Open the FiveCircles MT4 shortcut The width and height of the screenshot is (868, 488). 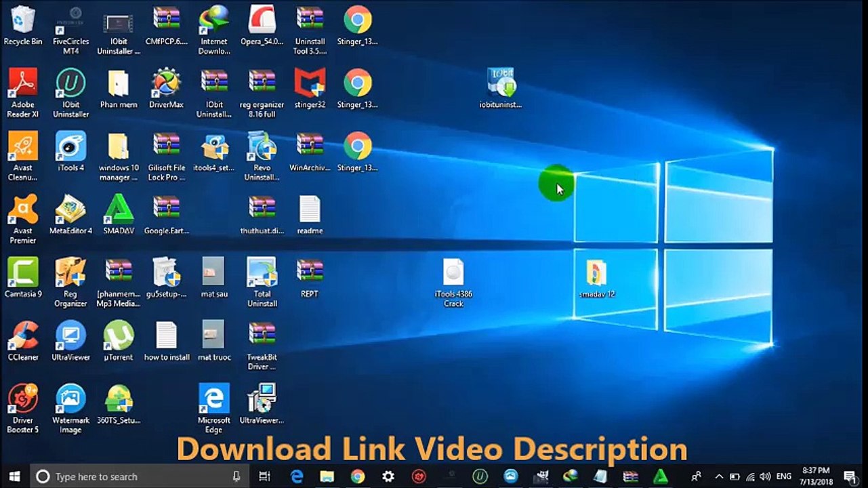coord(71,30)
